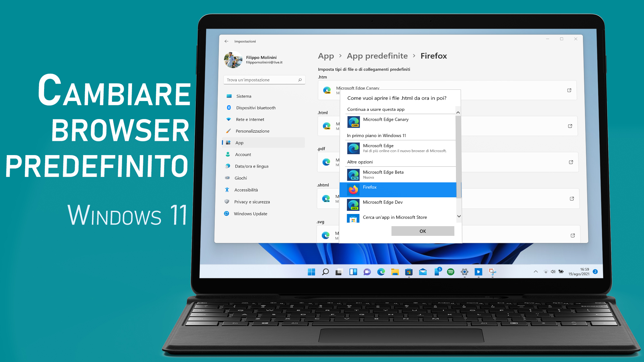Navigate to Privacy e sicurezza settings
This screenshot has height=362, width=644.
tap(252, 201)
